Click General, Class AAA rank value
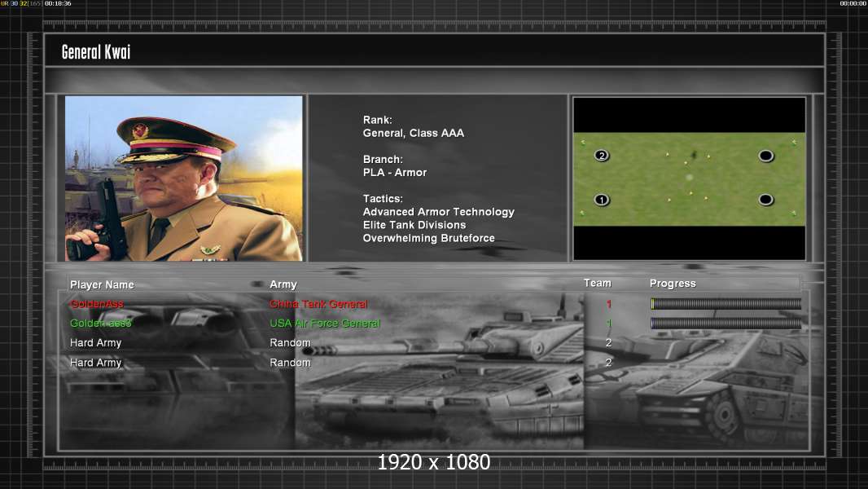Viewport: 868px width, 489px height. [x=414, y=133]
